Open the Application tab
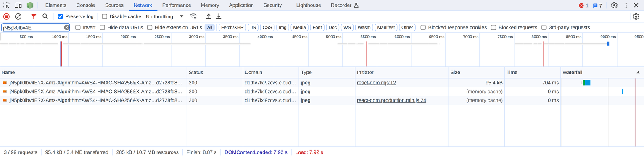The height and width of the screenshot is (157, 644). coord(241,5)
